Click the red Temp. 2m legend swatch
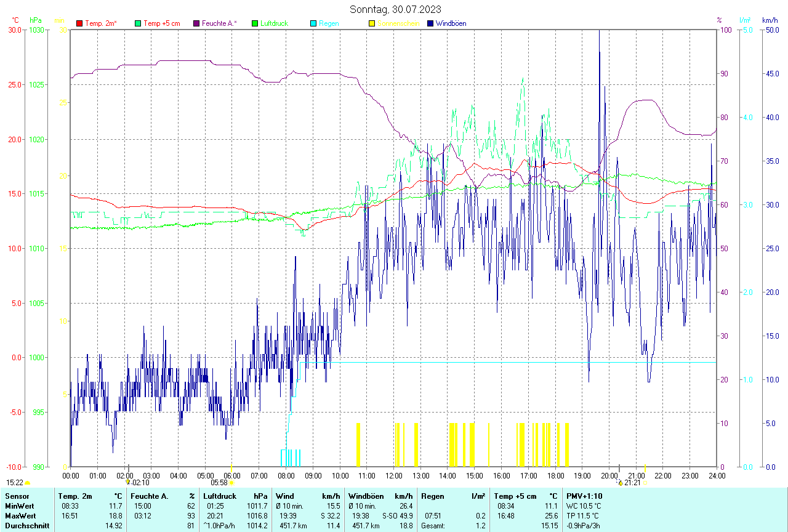 (79, 23)
